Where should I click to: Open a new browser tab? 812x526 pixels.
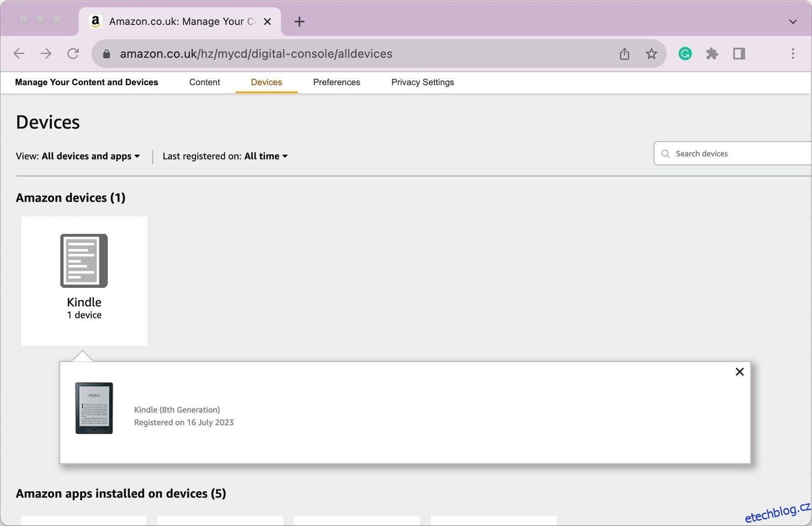[299, 21]
